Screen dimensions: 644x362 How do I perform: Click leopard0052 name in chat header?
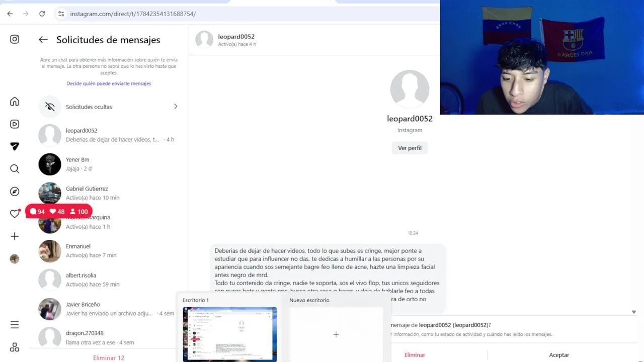[x=236, y=37]
